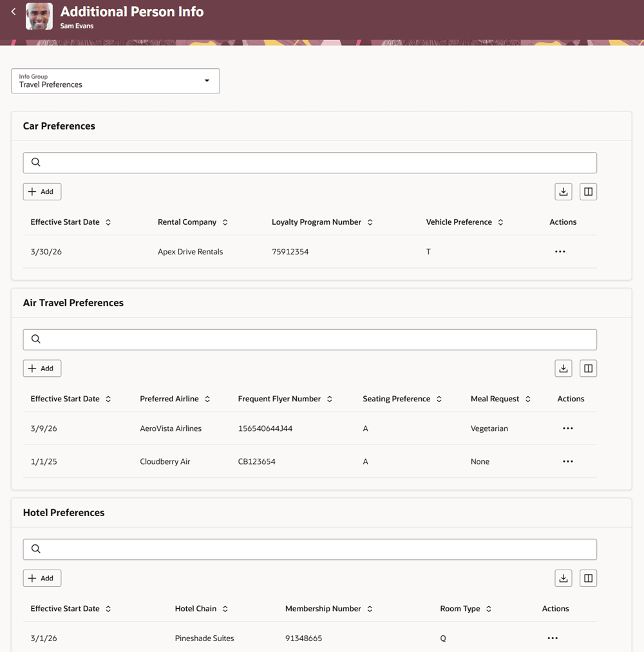Open actions menu for AeroVista Airlines row
Screen dimensions: 644x652
[x=568, y=428]
